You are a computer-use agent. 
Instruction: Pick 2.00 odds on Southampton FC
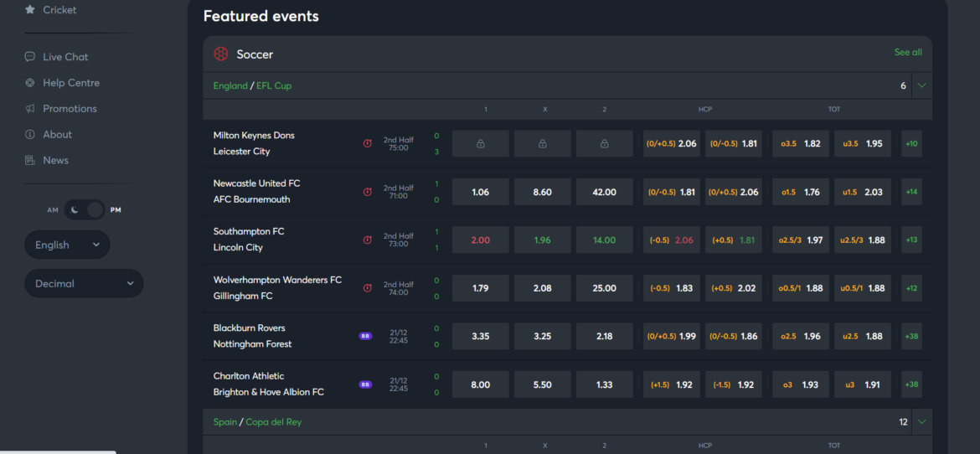[481, 240]
